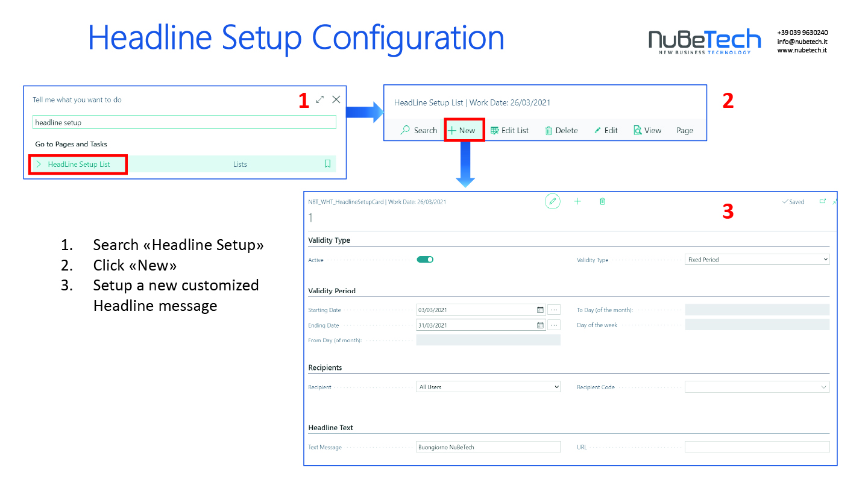Screen dimensions: 868x488
Task: Click Edit in the list toolbar
Action: (606, 130)
